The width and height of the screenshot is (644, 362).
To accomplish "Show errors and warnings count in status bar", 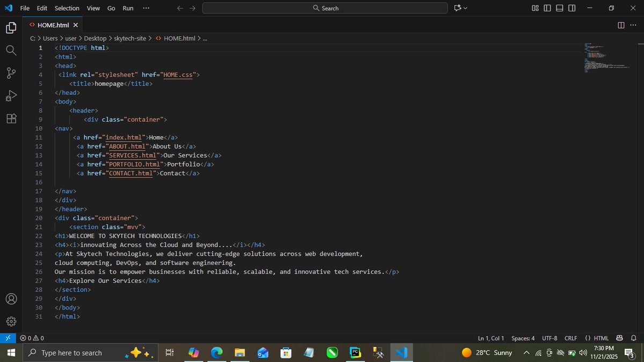I will pos(32,338).
